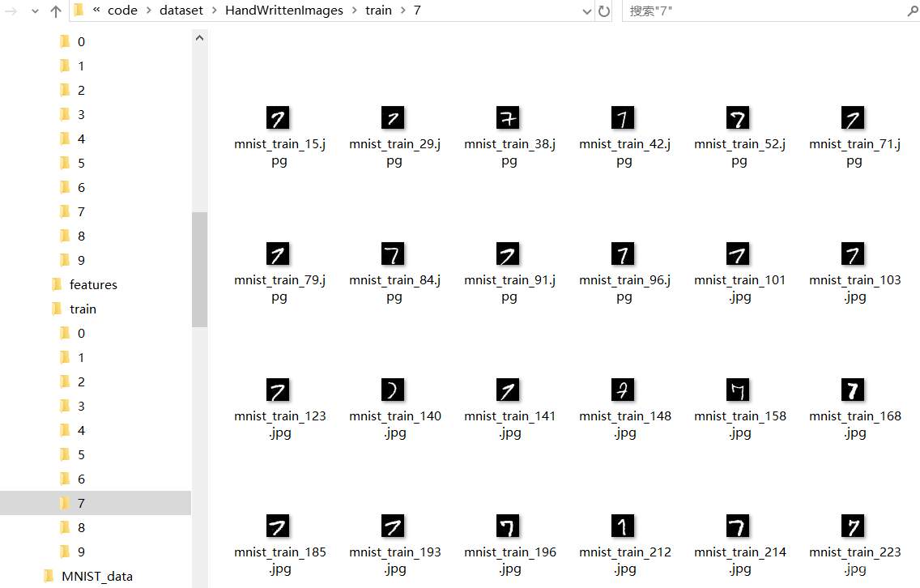This screenshot has height=588, width=920.
Task: Select mnist_train_101.jpg image
Action: tap(738, 254)
